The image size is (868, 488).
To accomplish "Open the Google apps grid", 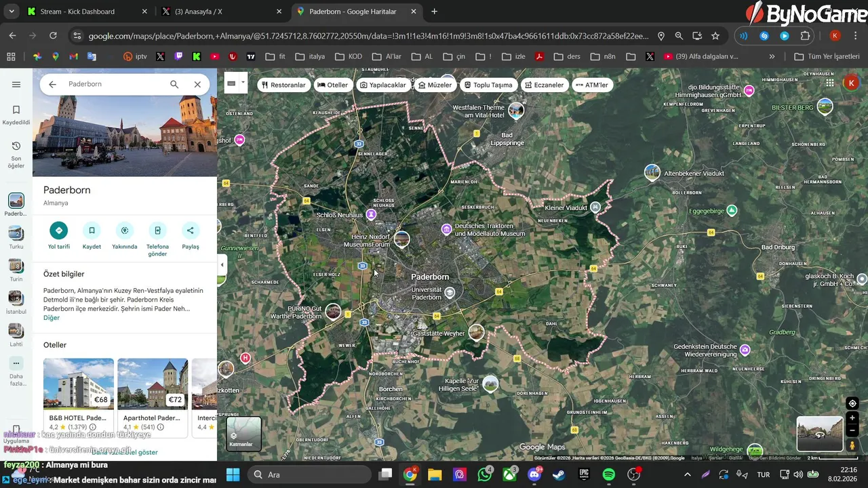I will coord(830,83).
